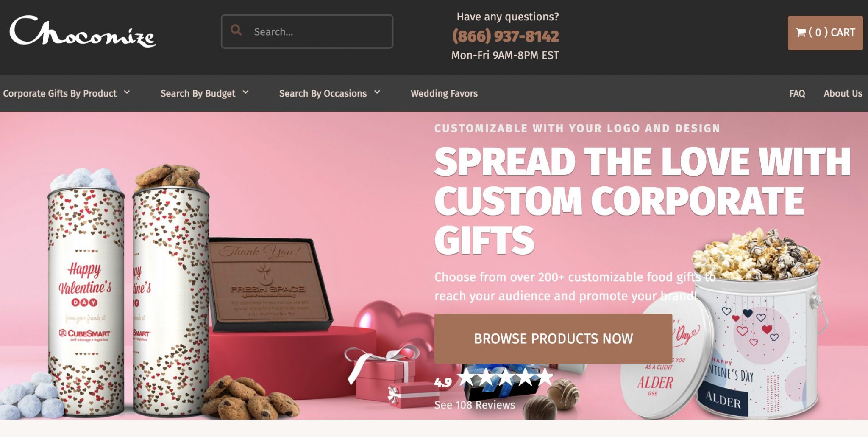Call the (866) 937-8142 phone link

[505, 36]
